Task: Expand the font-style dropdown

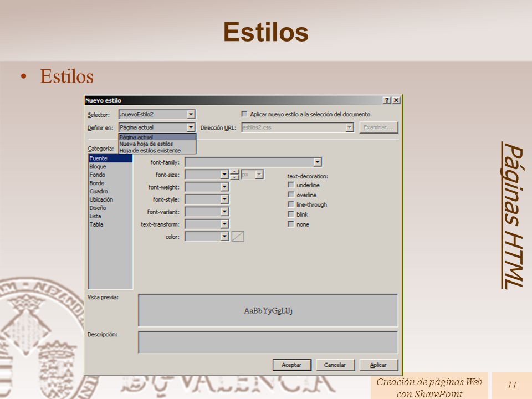Action: tap(224, 199)
